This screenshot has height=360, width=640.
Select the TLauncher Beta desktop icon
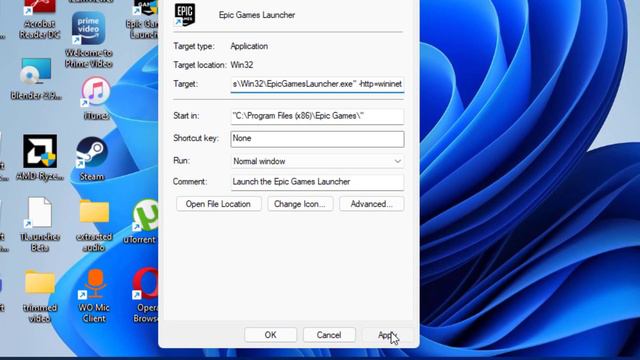point(40,224)
